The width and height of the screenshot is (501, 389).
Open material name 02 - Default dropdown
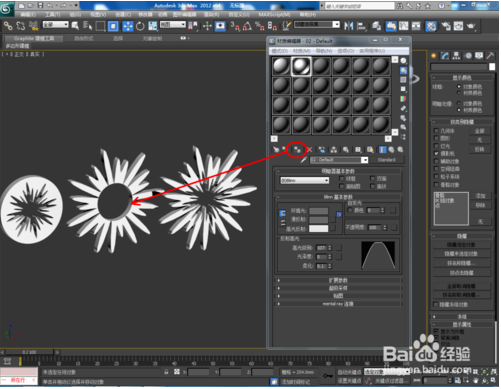click(339, 160)
